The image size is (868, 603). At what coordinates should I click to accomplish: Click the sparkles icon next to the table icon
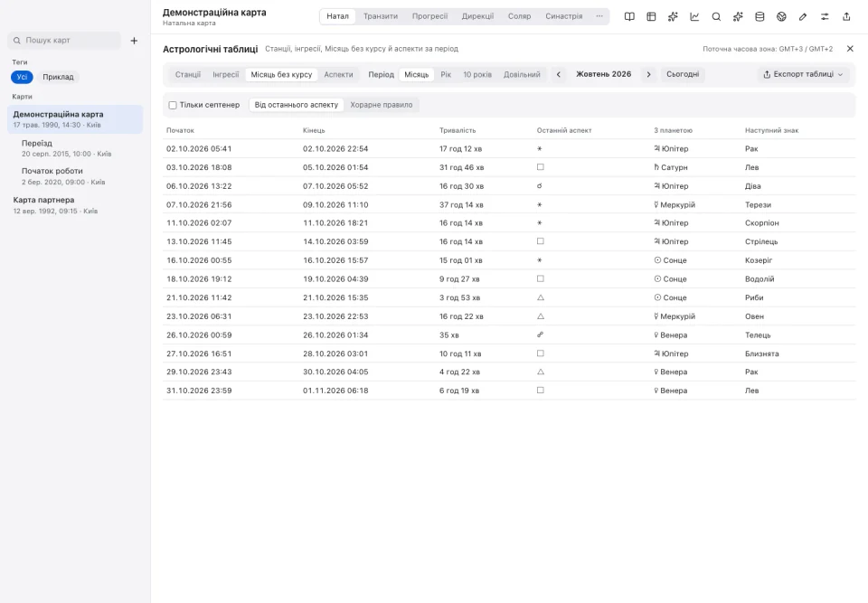[x=673, y=16]
